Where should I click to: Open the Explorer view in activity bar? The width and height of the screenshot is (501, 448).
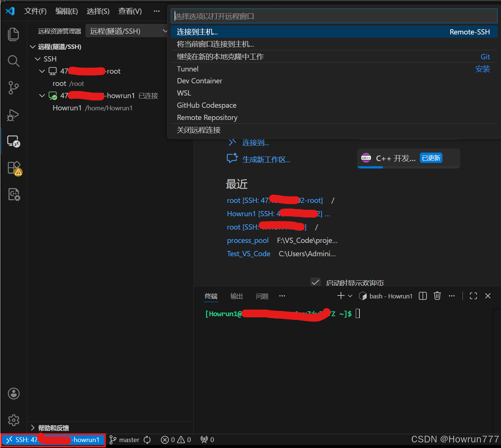pos(13,34)
